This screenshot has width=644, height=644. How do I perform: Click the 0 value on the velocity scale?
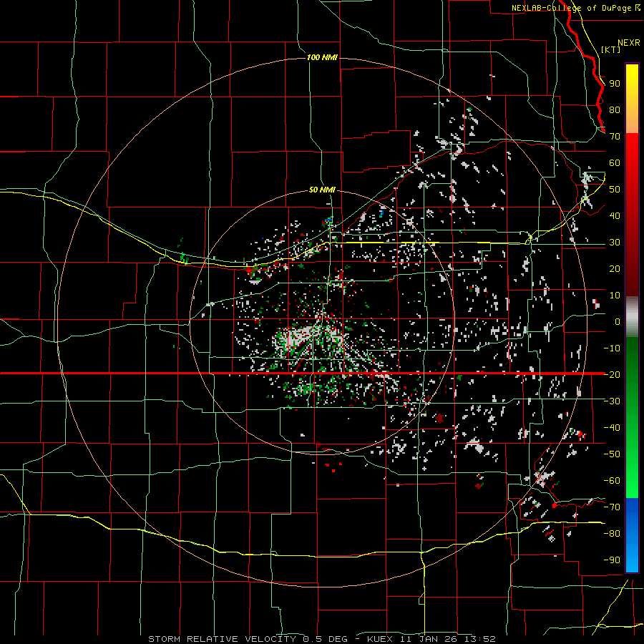[618, 321]
